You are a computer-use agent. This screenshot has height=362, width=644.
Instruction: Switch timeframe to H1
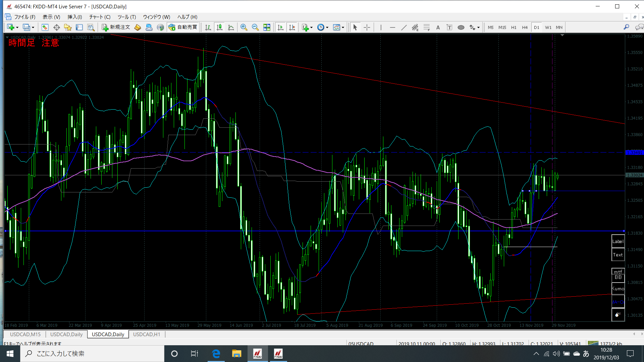coord(514,27)
